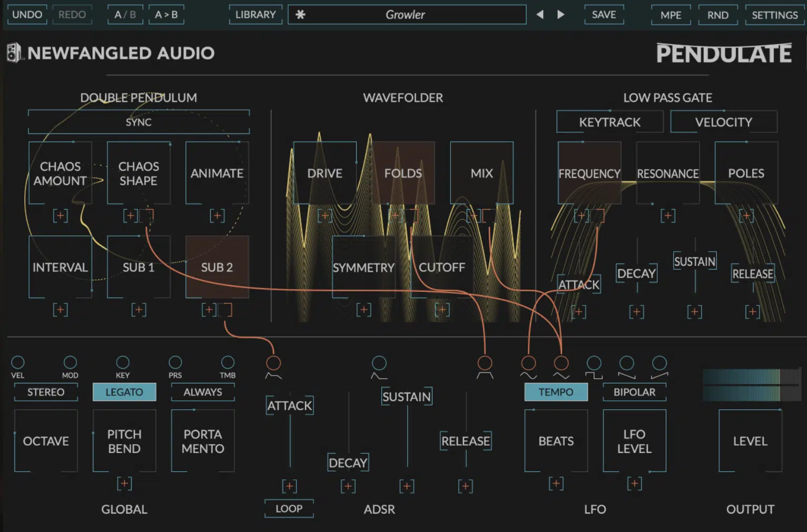Click the VEL modulation source circle
Screen dimensions: 807x532
point(18,362)
